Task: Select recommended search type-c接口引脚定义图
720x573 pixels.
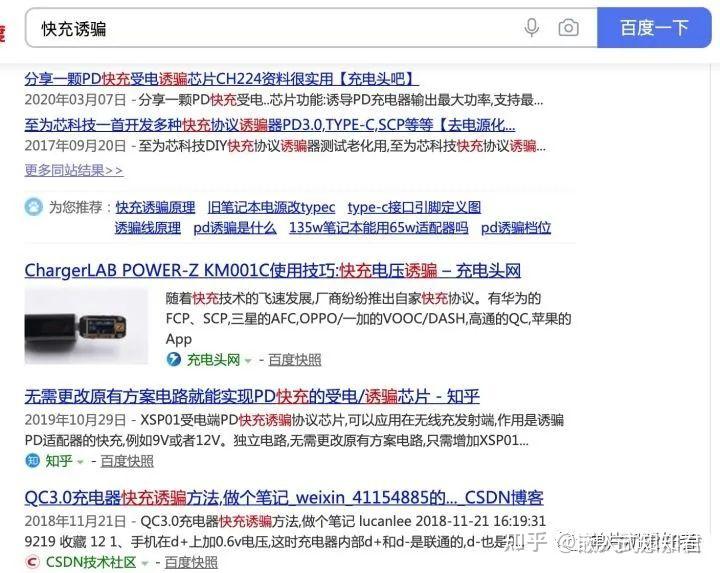Action: coord(414,208)
